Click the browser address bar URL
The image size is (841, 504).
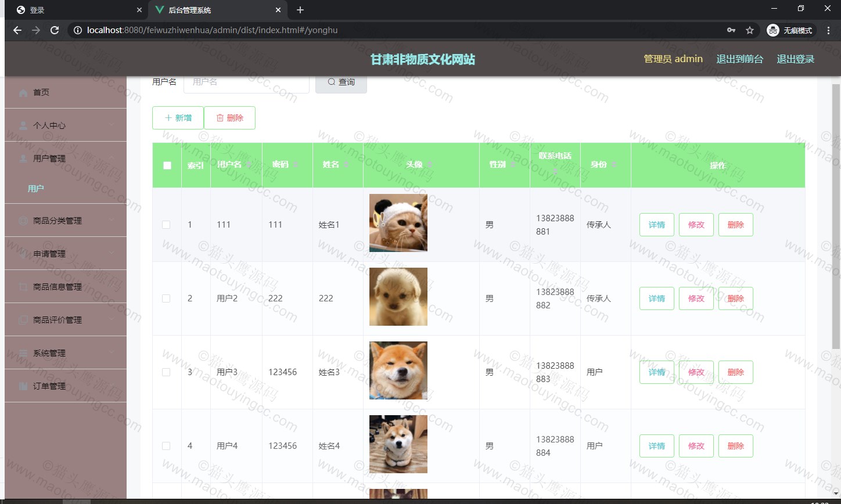coord(212,30)
